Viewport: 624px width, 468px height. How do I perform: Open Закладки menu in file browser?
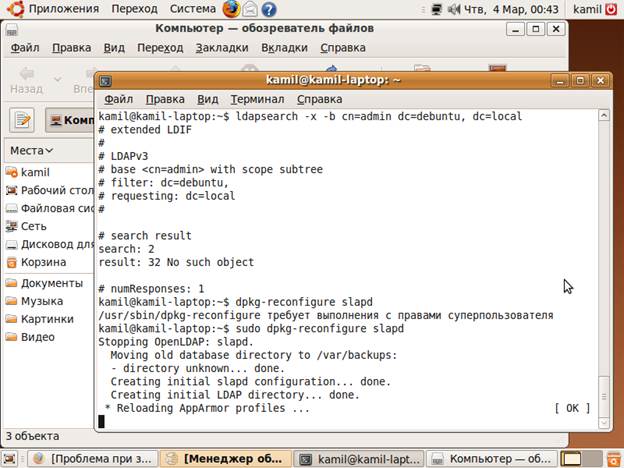(x=222, y=47)
